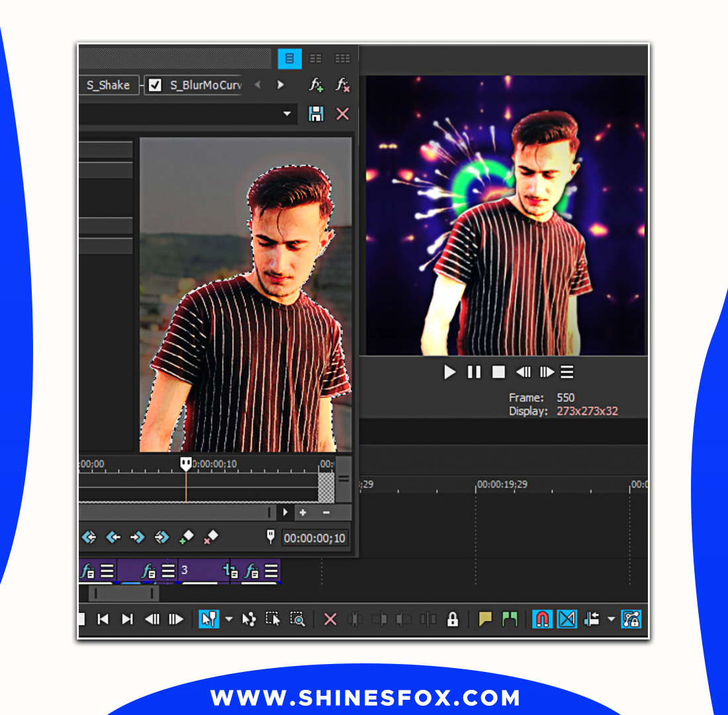Viewport: 728px width, 715px height.
Task: Toggle automatic crossfades
Action: coord(567,619)
